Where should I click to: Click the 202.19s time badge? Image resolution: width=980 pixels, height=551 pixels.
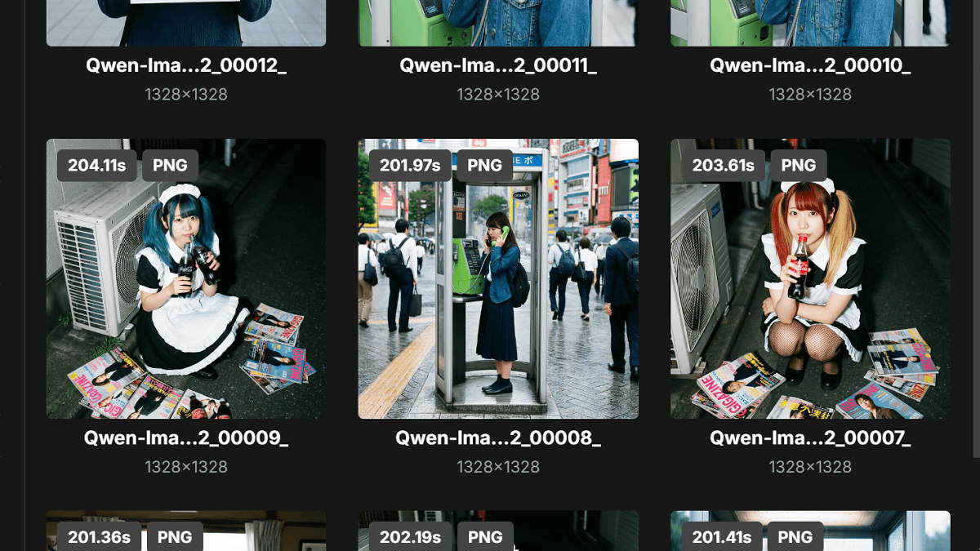click(x=410, y=537)
